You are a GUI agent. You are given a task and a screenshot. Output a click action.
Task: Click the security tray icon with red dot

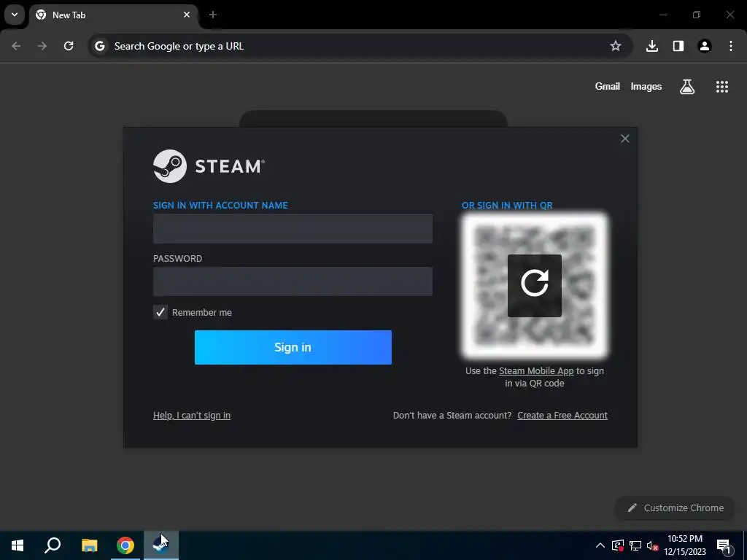(x=618, y=545)
